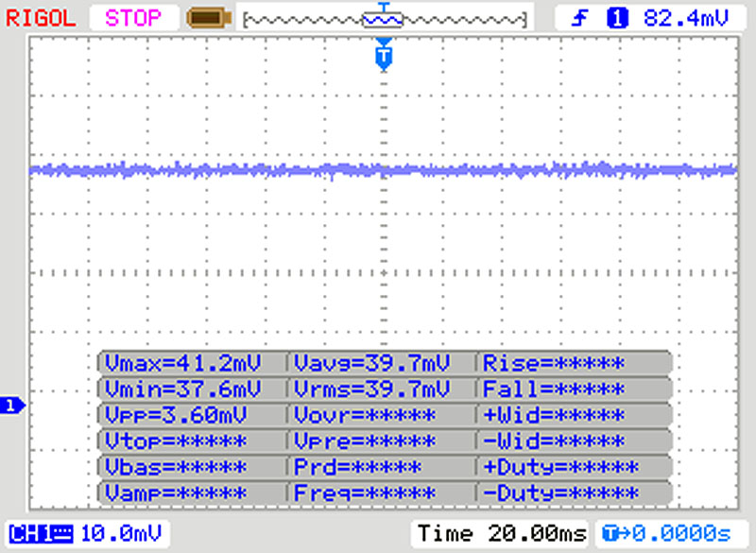Click the 82.4mV trigger level readout
756x553 pixels.
[x=686, y=18]
